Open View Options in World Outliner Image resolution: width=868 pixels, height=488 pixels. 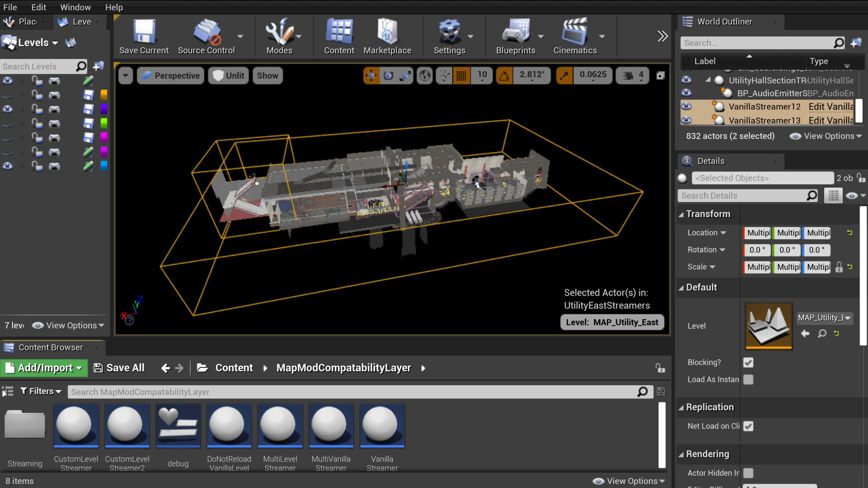tap(825, 136)
